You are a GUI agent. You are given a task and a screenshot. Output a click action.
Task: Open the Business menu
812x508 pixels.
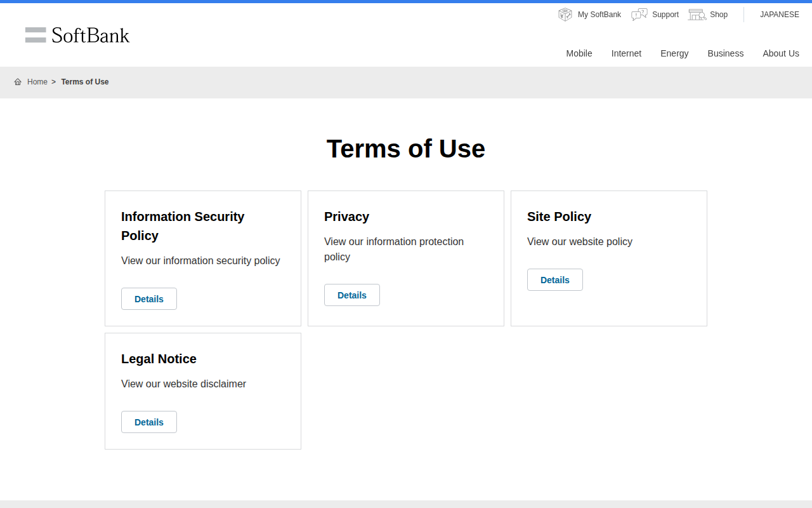coord(726,53)
